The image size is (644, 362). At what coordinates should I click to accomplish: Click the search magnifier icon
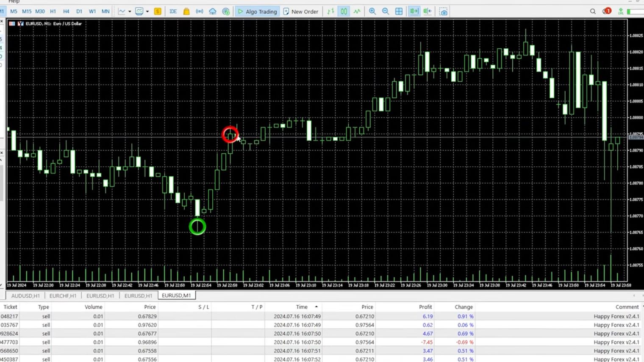[593, 11]
